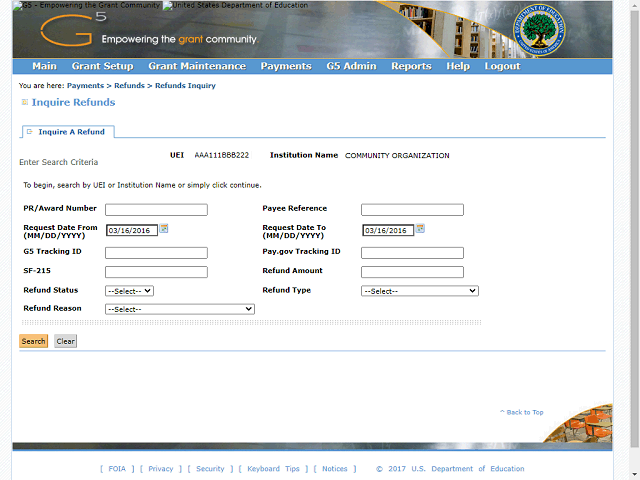Expand the Refund Reason dropdown
Screen dimensions: 640x480
coord(180,310)
